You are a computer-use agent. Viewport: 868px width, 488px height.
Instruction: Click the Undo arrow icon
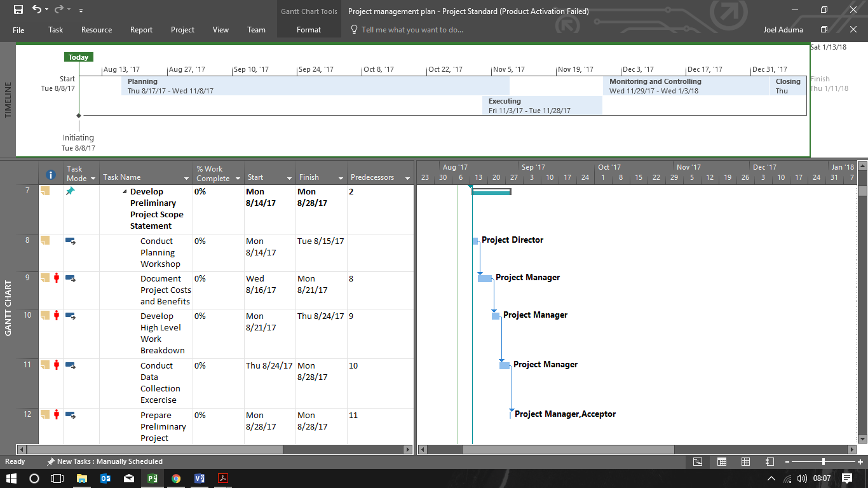36,10
